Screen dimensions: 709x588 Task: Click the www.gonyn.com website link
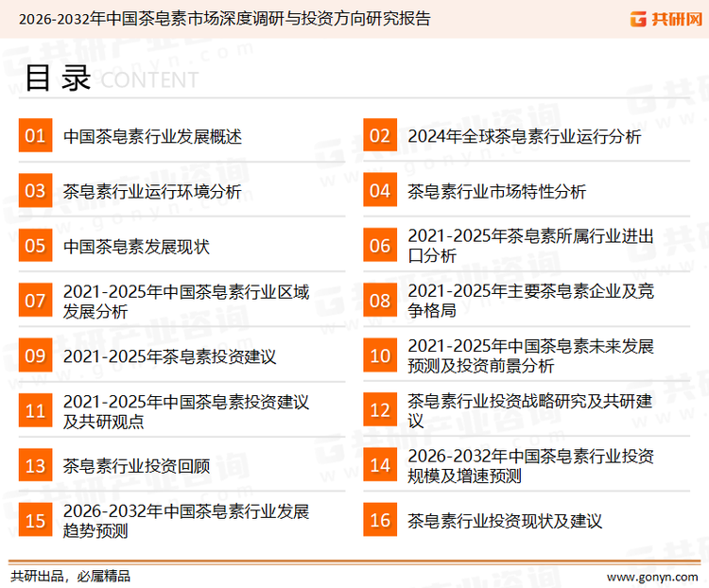(651, 576)
